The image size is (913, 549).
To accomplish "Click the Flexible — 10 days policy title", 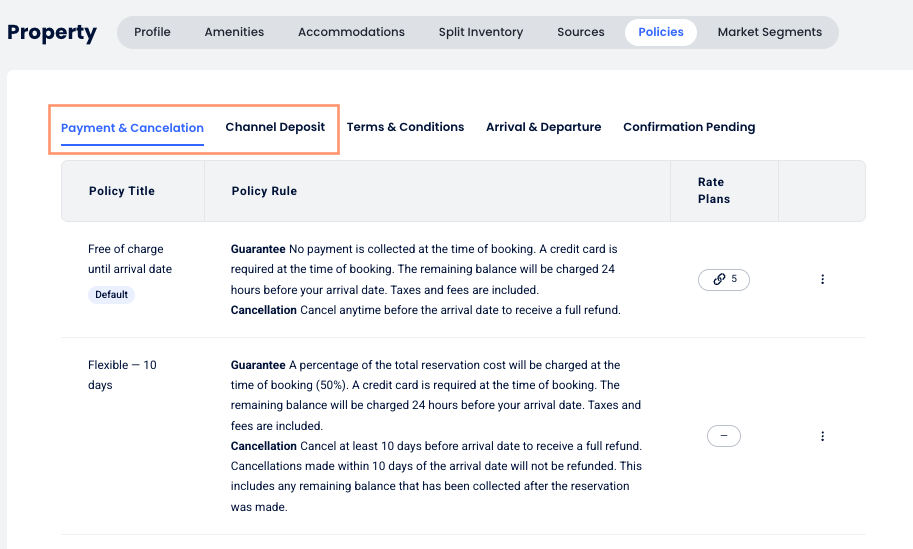I will pyautogui.click(x=122, y=375).
